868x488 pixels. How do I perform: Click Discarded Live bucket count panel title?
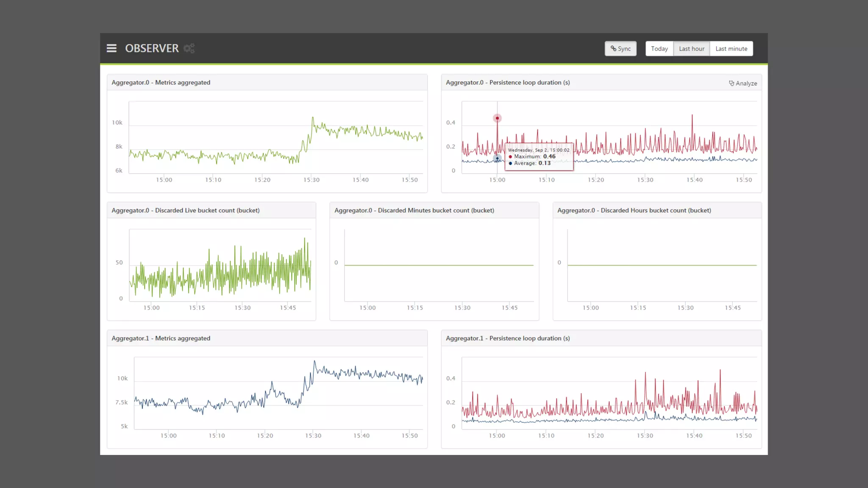186,211
